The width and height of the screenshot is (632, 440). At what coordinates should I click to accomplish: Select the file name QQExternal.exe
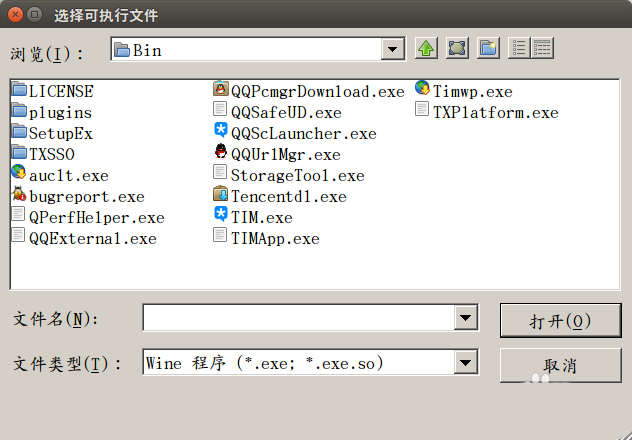pos(93,239)
